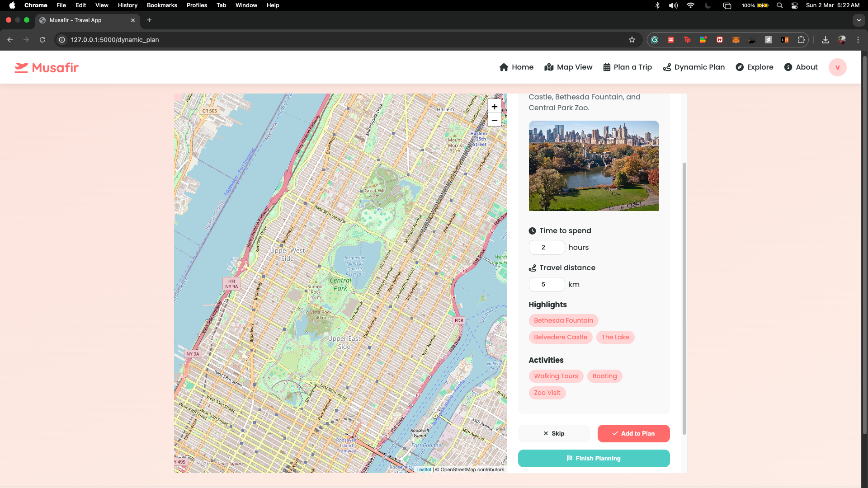Go to Map View page
868x488 pixels.
[x=568, y=67]
